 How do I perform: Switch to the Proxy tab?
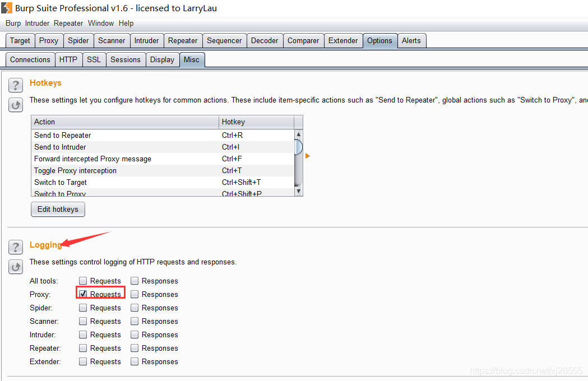point(49,40)
